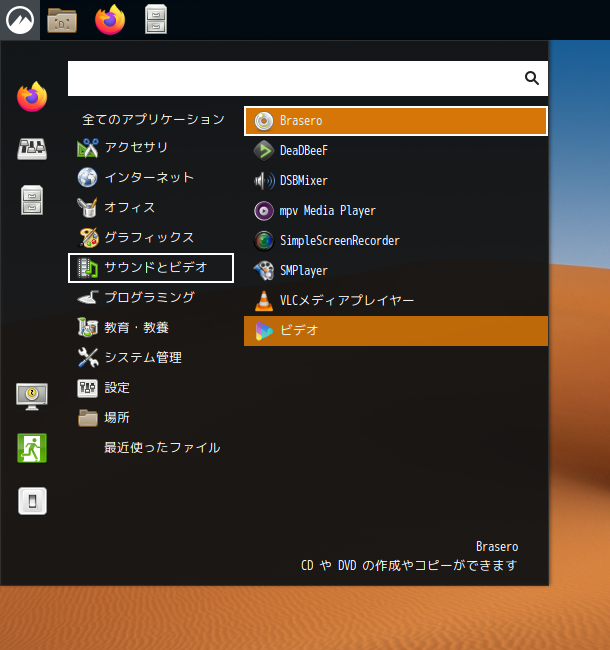
Task: Click the DSBMixer speaker icon
Action: pos(264,181)
